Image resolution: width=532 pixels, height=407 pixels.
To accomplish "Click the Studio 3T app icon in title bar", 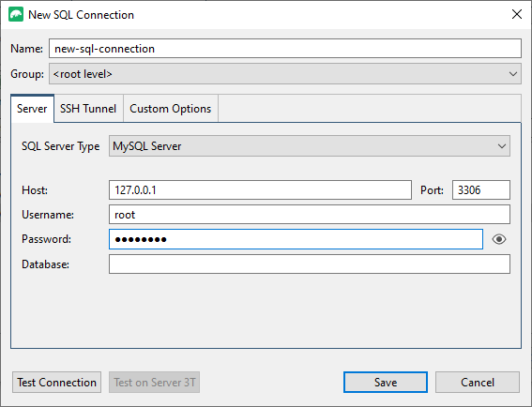I will [x=16, y=15].
